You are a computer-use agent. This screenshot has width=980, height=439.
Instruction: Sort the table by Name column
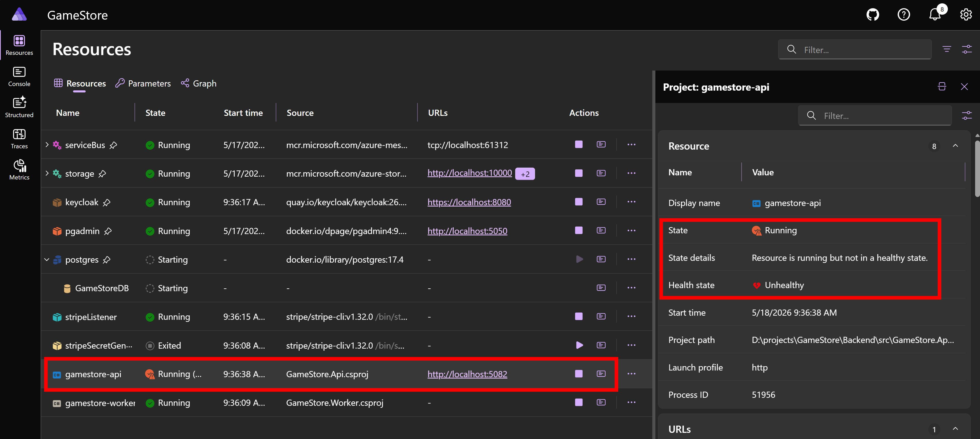(68, 113)
